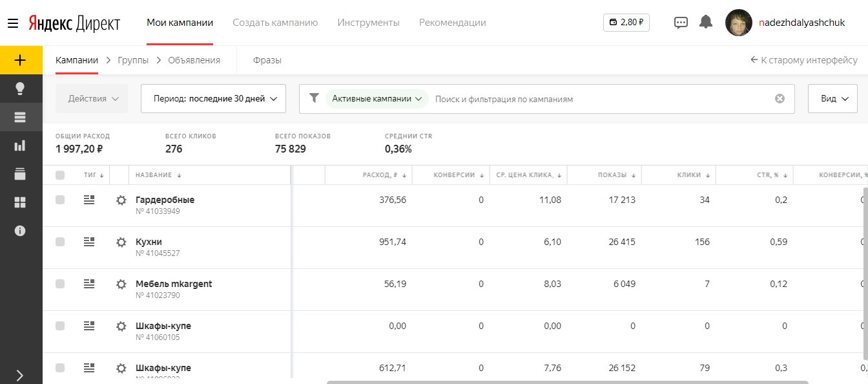Tick the checkbox for the Гардеробные campaign
The image size is (868, 384).
click(x=60, y=200)
